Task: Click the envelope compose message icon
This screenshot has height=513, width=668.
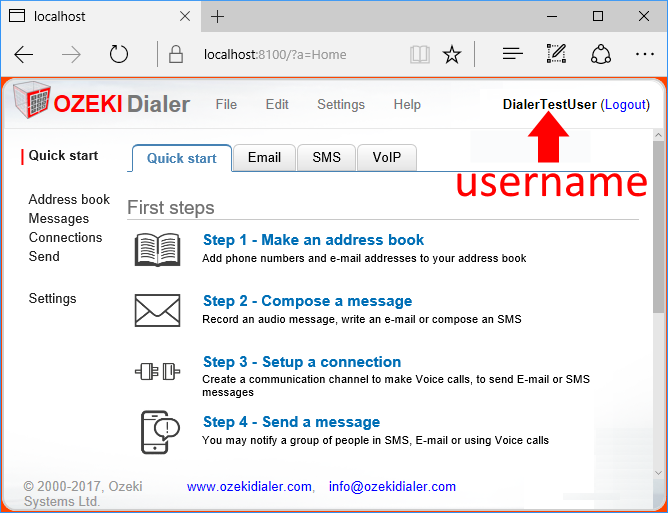Action: coord(157,310)
